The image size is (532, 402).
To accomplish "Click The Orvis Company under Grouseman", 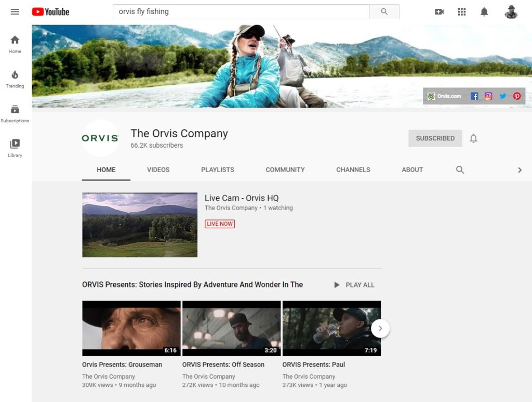I will (x=109, y=376).
